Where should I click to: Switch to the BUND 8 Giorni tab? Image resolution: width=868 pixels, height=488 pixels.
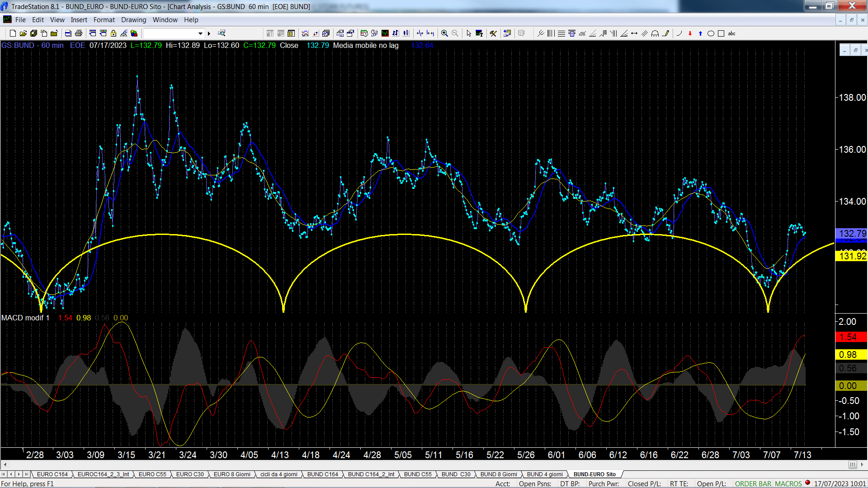499,474
